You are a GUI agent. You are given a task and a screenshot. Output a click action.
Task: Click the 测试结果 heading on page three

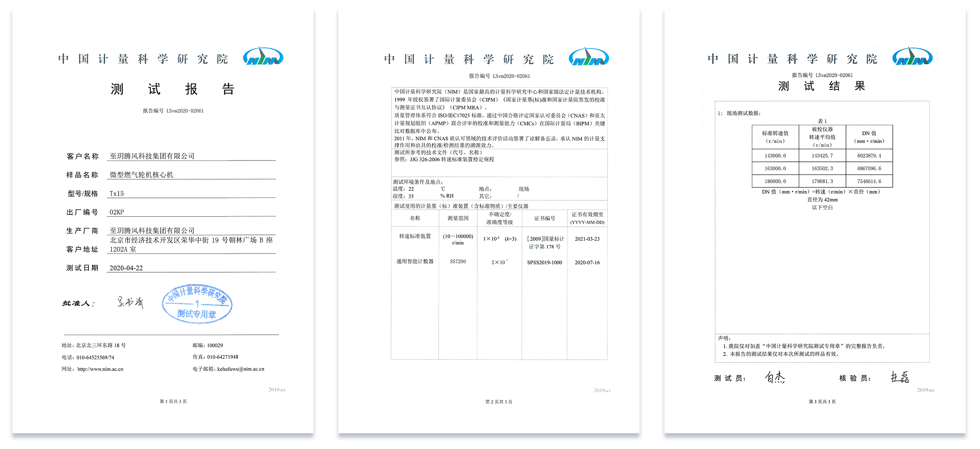pyautogui.click(x=822, y=86)
